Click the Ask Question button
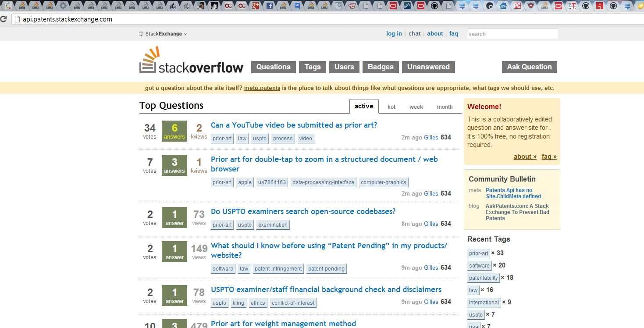This screenshot has height=328, width=644. click(530, 67)
